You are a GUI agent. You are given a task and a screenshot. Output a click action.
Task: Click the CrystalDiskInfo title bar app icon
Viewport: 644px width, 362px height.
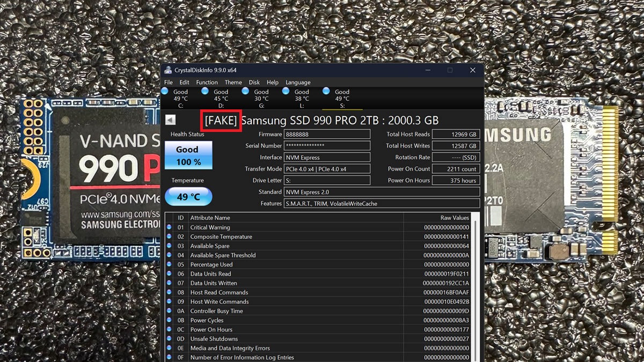(168, 70)
